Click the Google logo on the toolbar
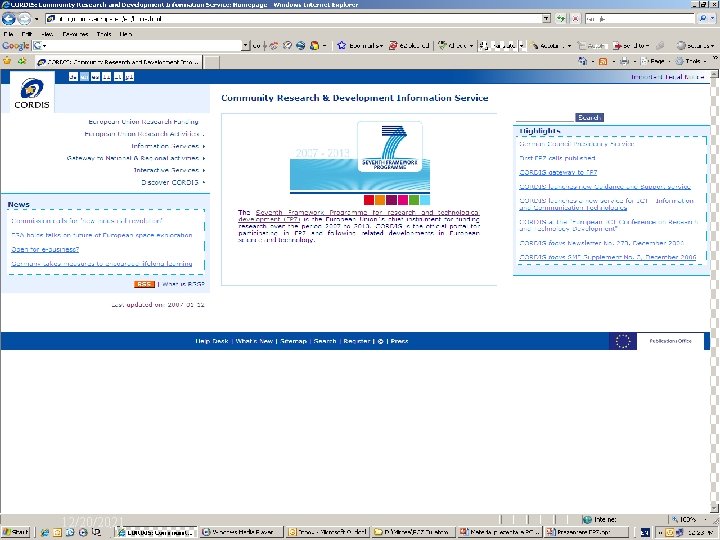Viewport: 720px width, 540px height. 15,45
